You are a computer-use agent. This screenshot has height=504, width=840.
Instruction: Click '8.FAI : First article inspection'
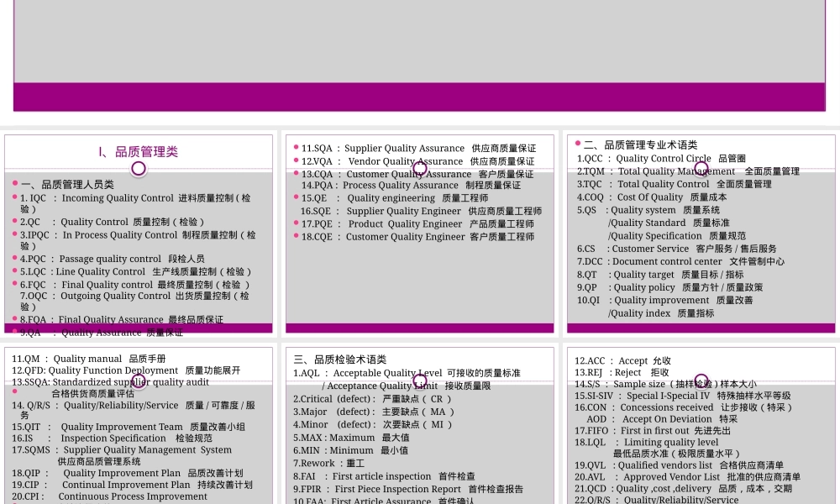[x=362, y=476]
